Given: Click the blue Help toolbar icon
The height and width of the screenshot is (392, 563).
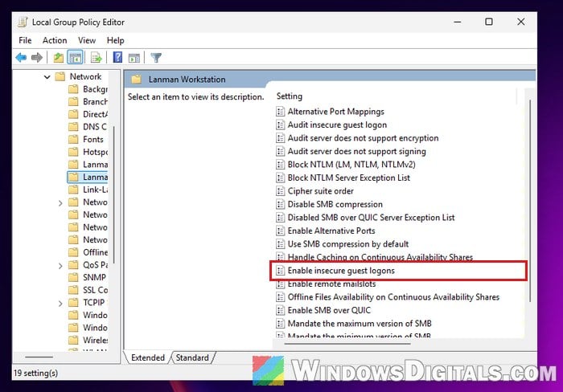Looking at the screenshot, I should pos(117,57).
